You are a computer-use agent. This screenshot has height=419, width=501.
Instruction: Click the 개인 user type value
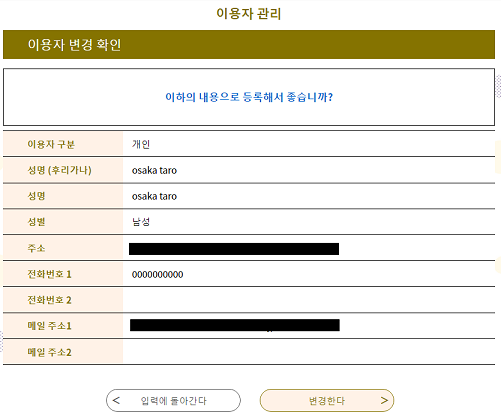point(141,144)
